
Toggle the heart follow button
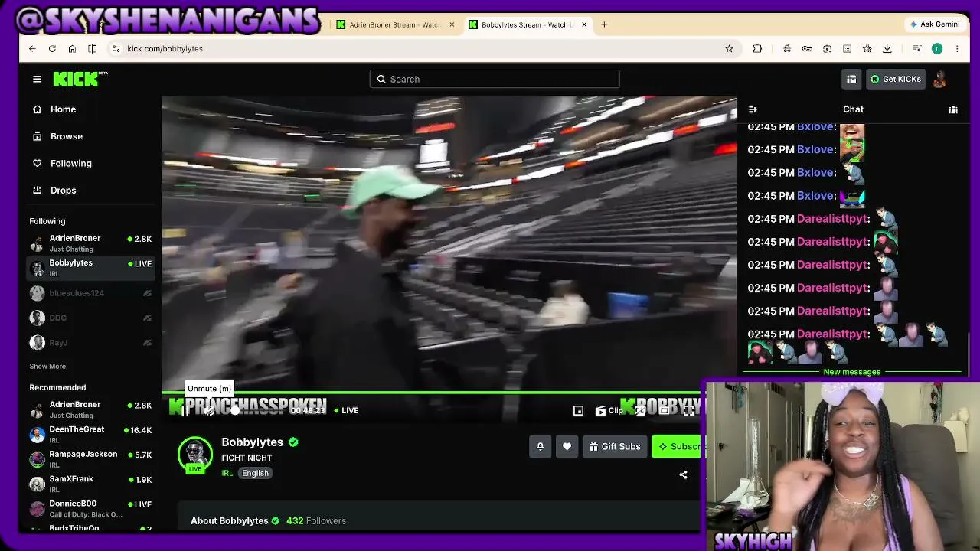click(567, 447)
